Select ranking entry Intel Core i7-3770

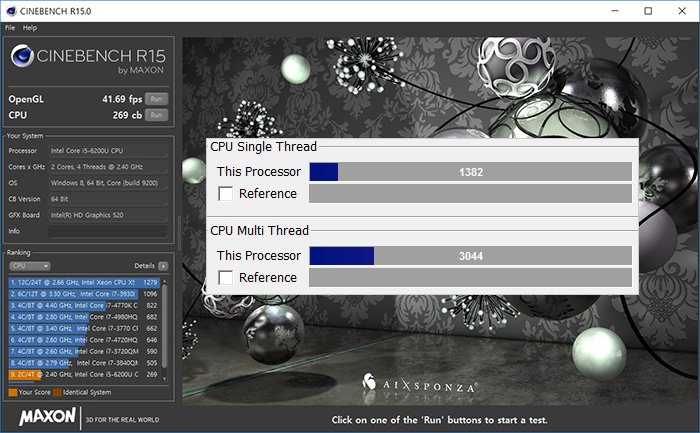click(x=84, y=329)
